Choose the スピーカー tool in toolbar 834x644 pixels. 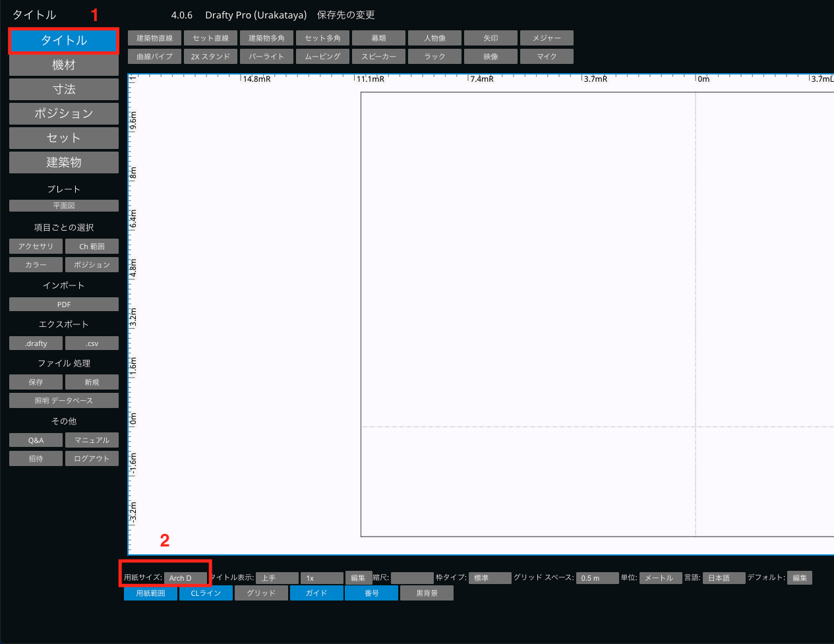coord(378,57)
